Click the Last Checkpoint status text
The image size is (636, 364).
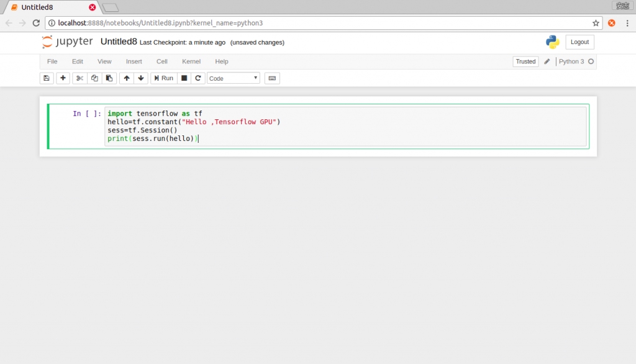click(183, 43)
